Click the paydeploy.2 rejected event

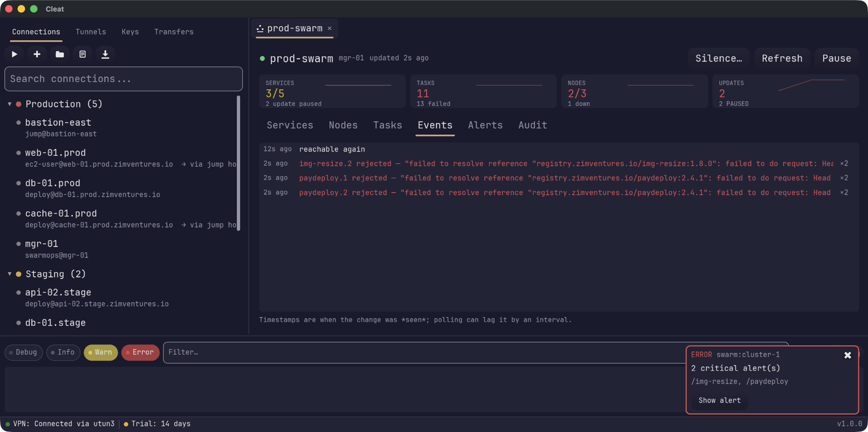(559, 193)
